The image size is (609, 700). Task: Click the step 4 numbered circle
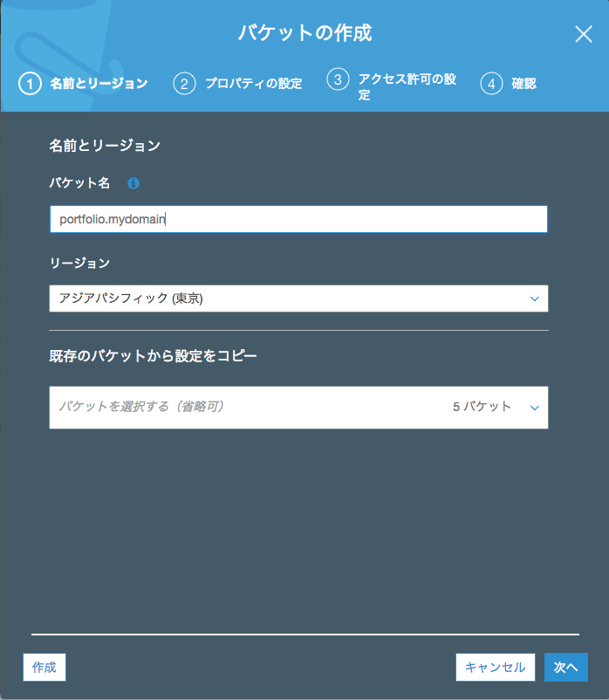point(491,83)
